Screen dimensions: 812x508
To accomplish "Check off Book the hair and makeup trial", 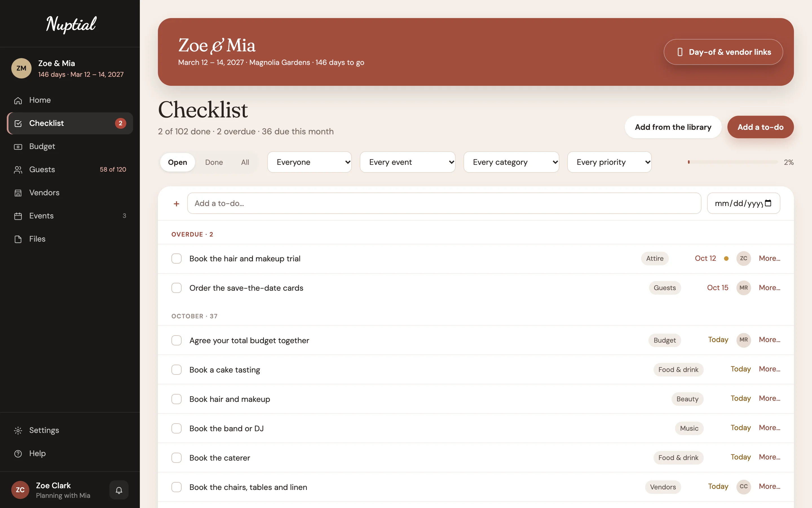I will coord(176,258).
